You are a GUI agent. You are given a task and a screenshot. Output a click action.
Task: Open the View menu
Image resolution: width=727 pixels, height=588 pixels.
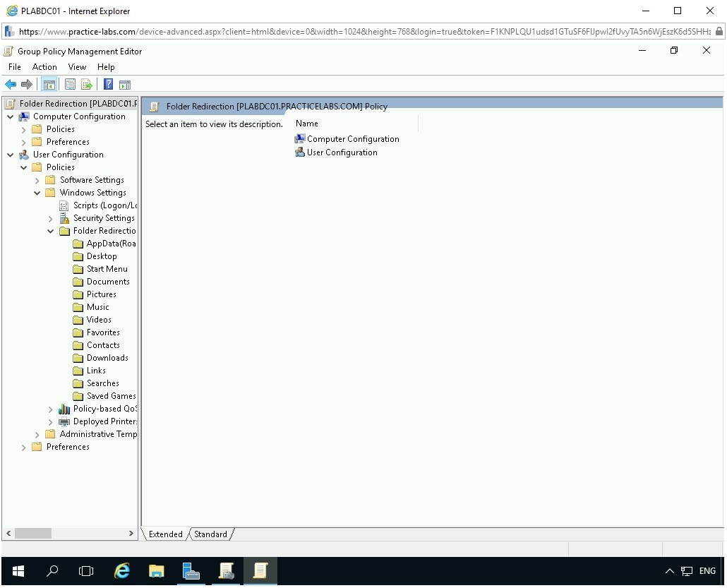click(77, 67)
